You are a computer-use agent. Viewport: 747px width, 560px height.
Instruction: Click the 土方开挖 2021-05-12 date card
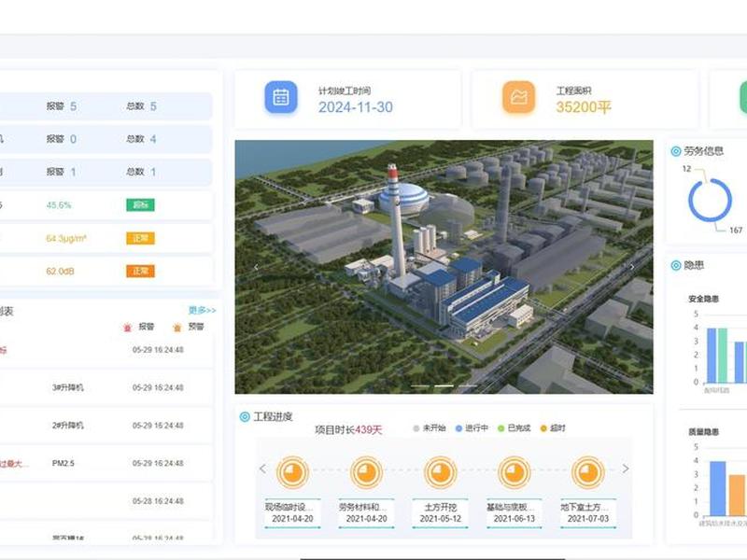pos(440,513)
